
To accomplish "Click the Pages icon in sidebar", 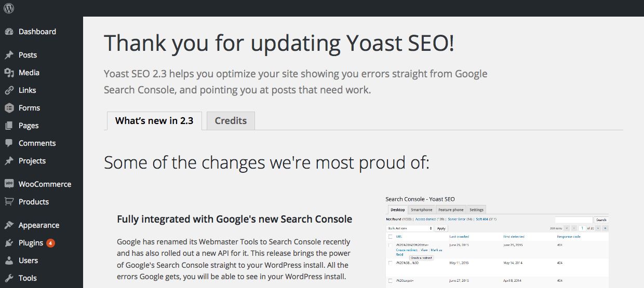I will [9, 126].
